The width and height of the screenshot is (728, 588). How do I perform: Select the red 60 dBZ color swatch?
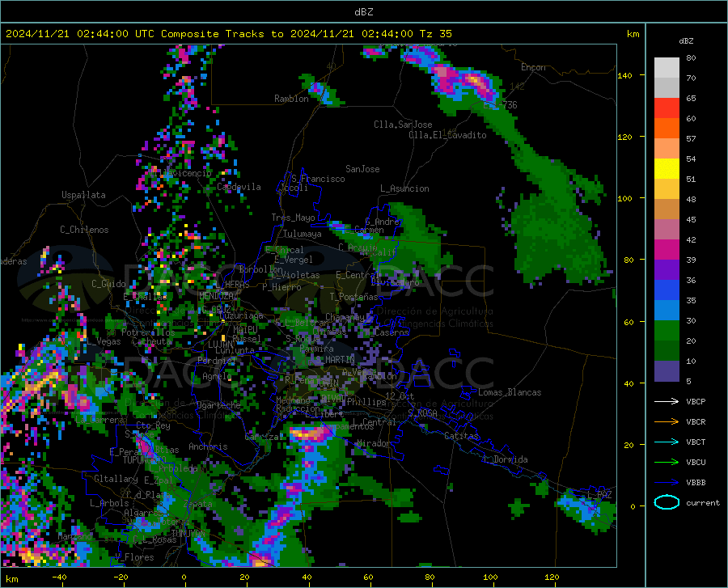[x=667, y=108]
